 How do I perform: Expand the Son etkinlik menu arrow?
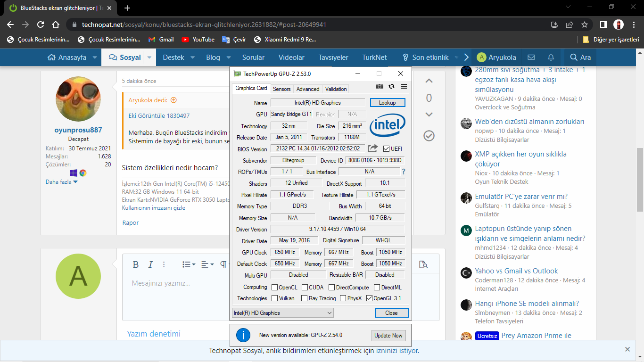point(456,58)
